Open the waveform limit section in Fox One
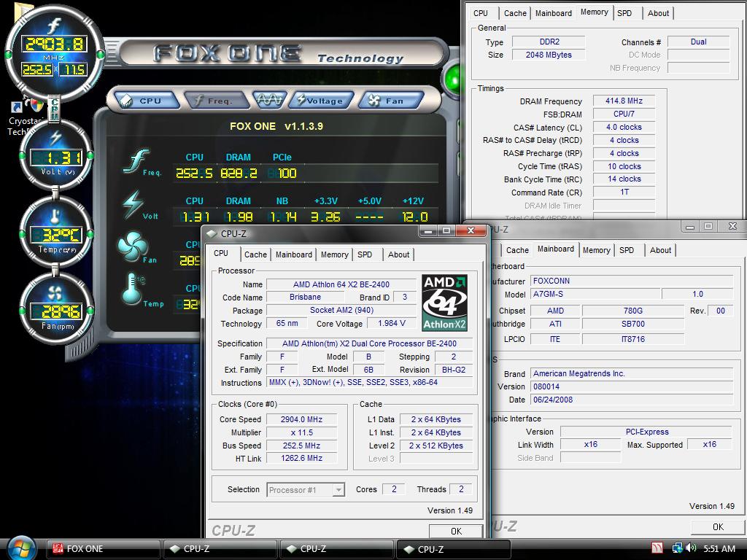Image resolution: width=747 pixels, height=560 pixels. pos(270,99)
